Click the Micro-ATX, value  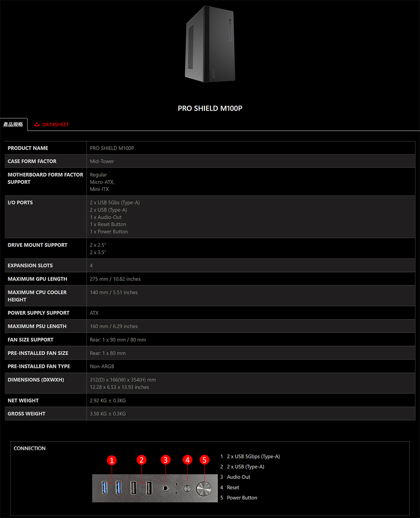tap(102, 182)
